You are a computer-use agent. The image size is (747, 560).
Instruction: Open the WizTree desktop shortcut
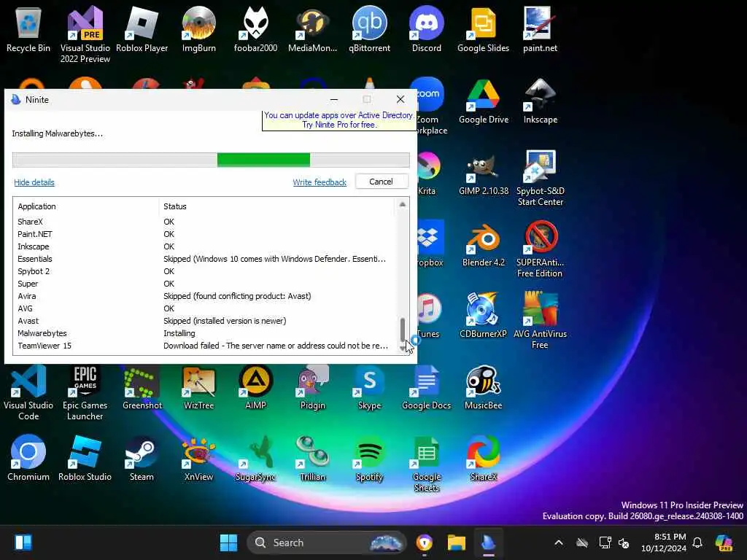198,387
